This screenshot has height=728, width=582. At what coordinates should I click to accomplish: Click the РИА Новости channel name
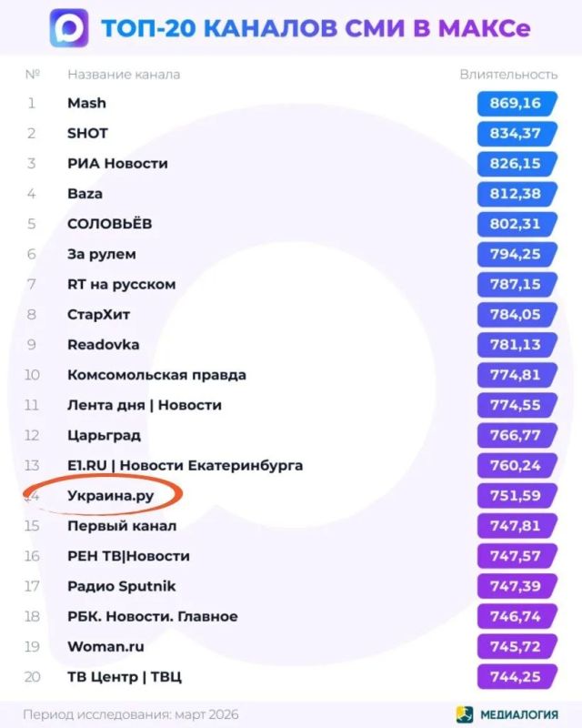118,164
